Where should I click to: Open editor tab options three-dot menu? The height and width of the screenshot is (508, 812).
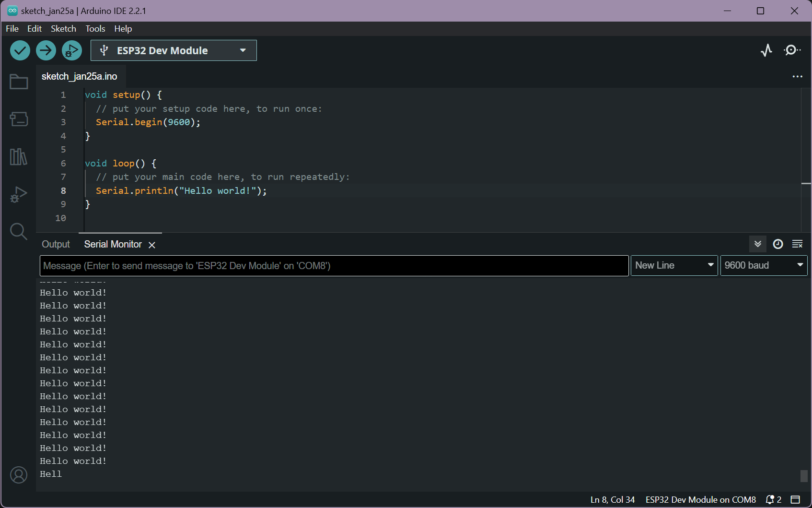coord(798,77)
